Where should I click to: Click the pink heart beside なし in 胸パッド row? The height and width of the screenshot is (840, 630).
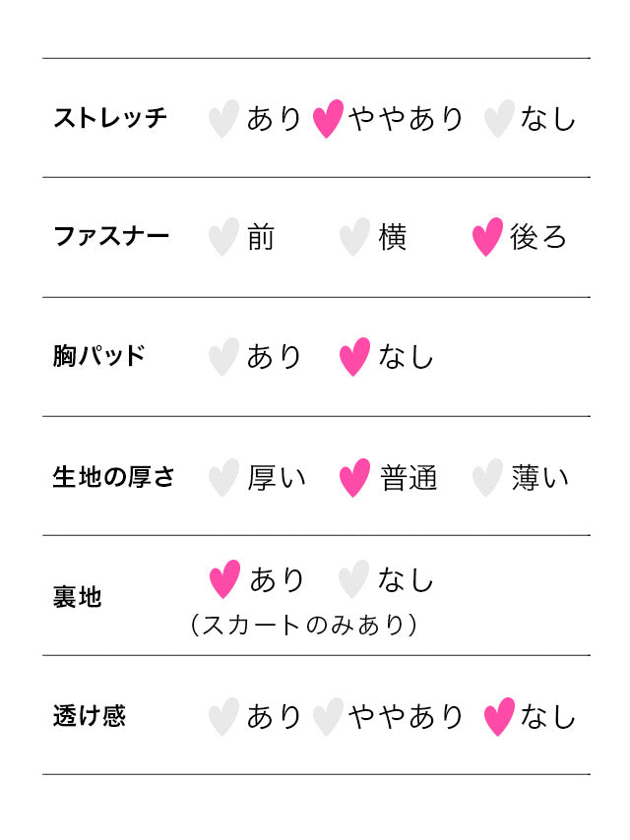pos(354,357)
